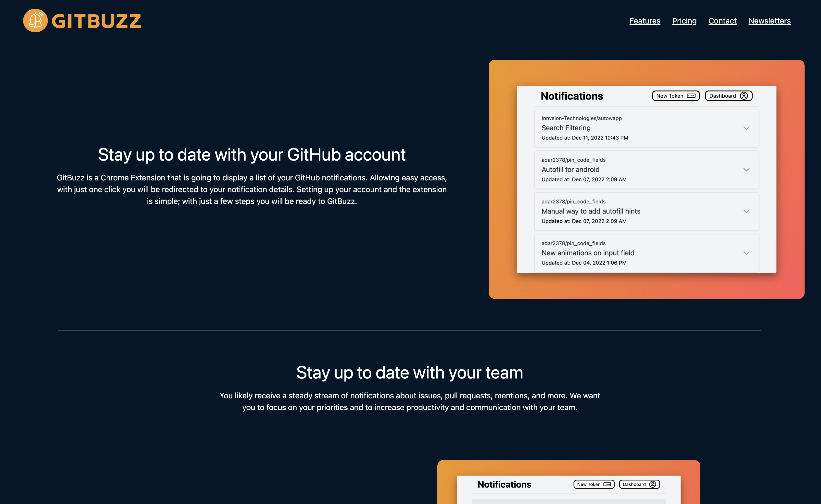Click the user profile icon in top Dashboard button

click(x=744, y=96)
